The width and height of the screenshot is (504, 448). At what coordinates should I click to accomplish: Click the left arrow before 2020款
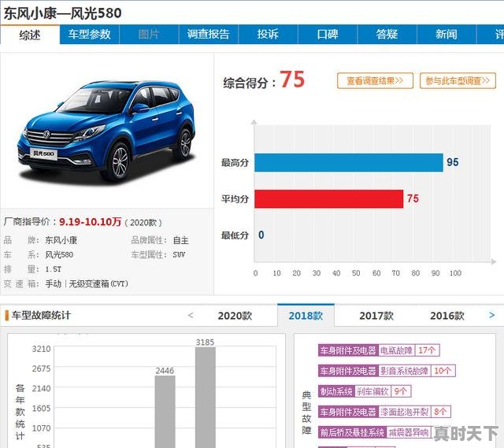click(x=191, y=315)
